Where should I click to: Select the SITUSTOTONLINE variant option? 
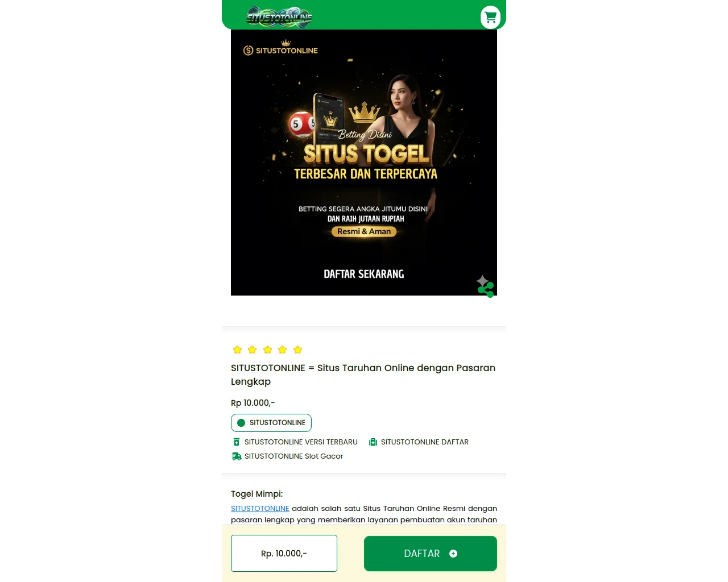coord(271,423)
